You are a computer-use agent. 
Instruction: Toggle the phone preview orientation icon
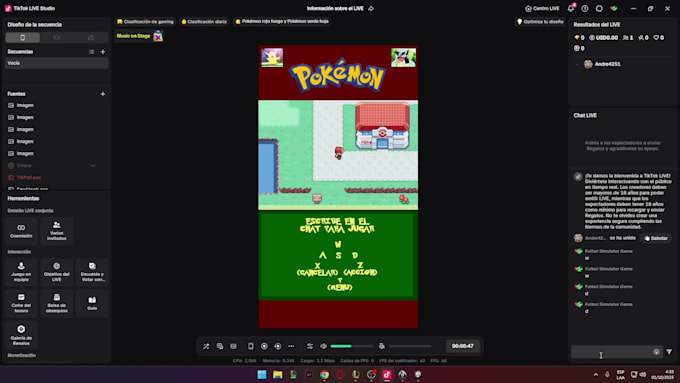(x=250, y=346)
